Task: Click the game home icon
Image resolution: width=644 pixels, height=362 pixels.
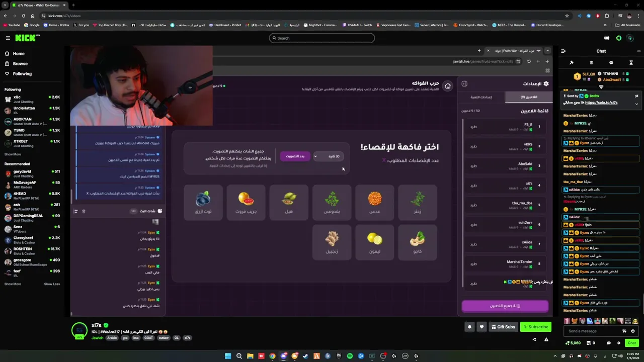Action: click(x=447, y=85)
